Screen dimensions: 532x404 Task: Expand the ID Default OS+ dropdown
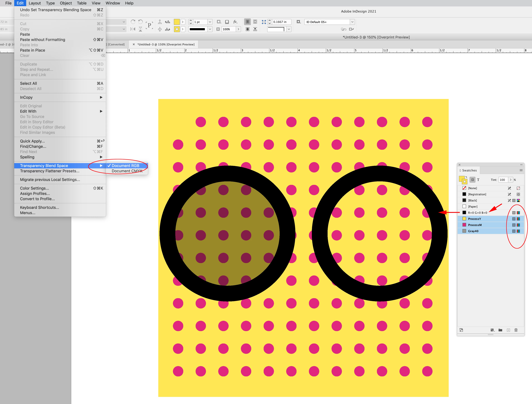[352, 22]
